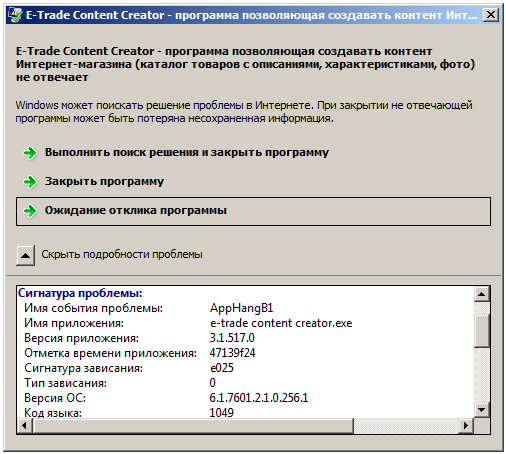Click the vertical scrollbar thumb in details
The height and width of the screenshot is (454, 506).
[481, 331]
